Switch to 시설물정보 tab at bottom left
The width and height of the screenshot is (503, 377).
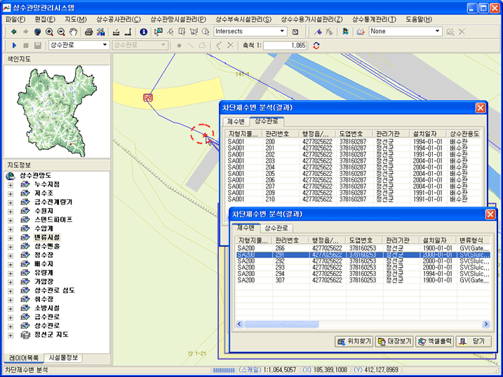[x=63, y=358]
